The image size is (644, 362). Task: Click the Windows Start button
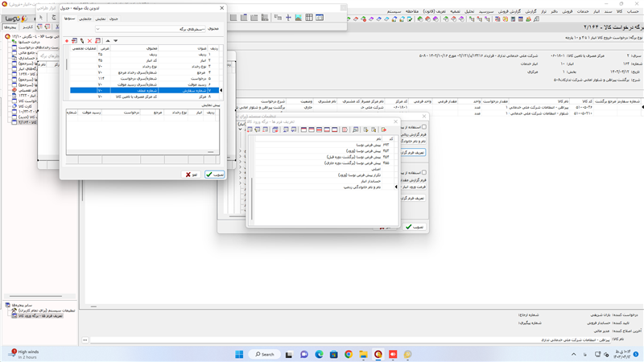pyautogui.click(x=238, y=354)
